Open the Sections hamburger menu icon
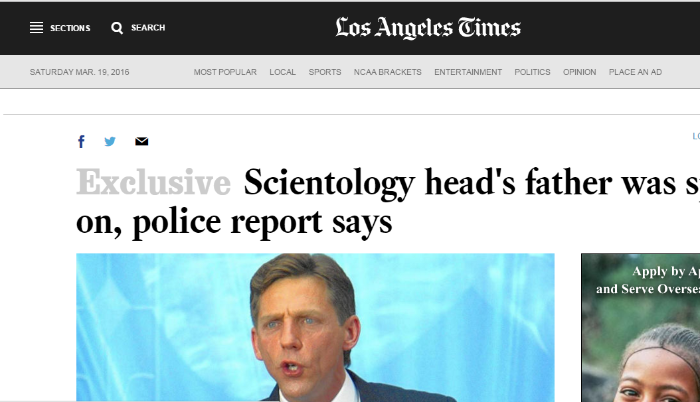This screenshot has width=700, height=402. [x=37, y=28]
